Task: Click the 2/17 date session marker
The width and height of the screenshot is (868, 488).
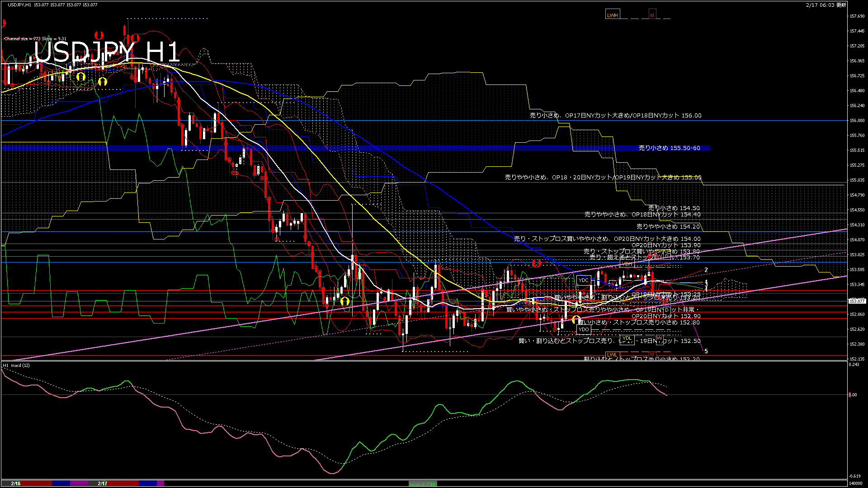Action: tap(103, 483)
